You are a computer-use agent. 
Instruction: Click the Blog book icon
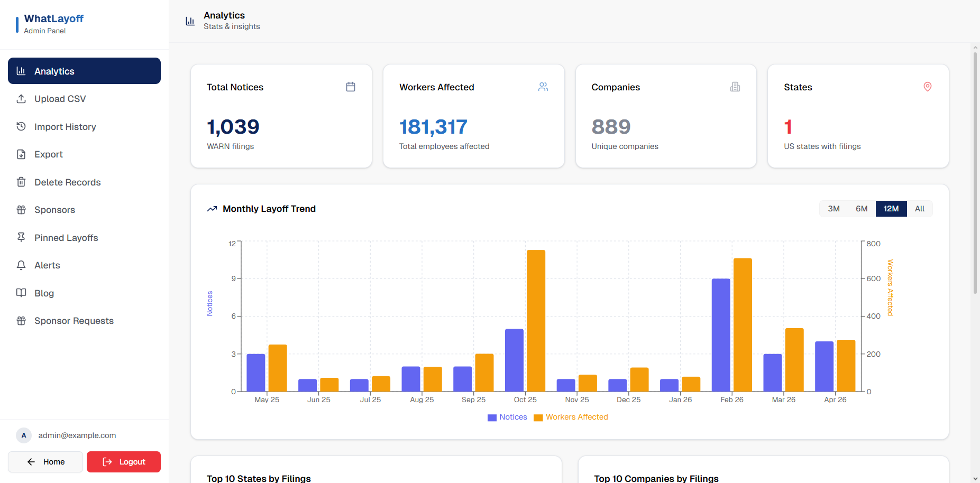[21, 293]
